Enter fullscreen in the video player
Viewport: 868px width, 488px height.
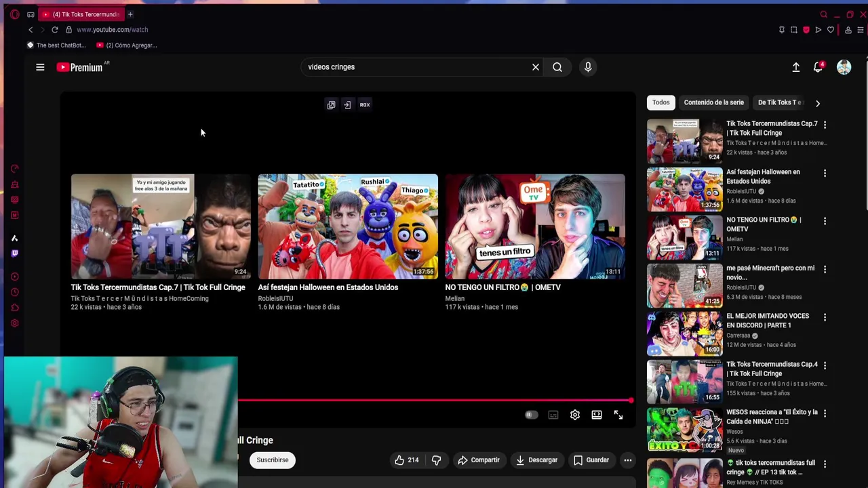point(618,415)
